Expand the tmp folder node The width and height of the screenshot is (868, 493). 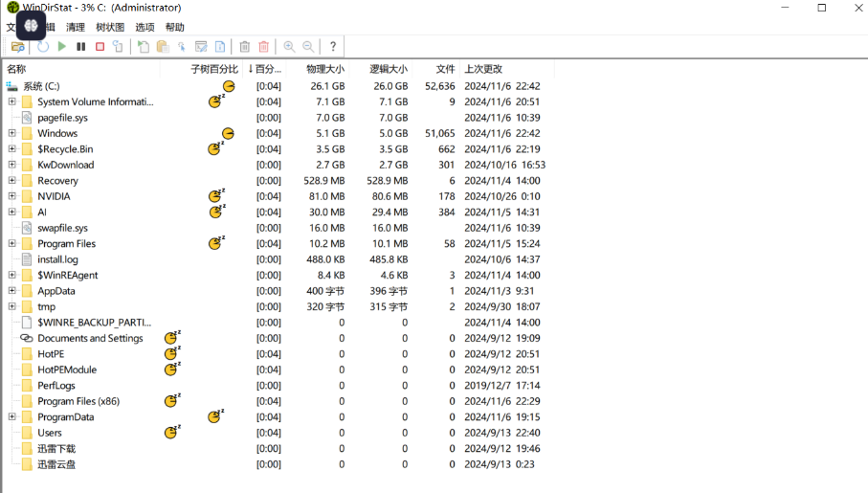coord(12,306)
